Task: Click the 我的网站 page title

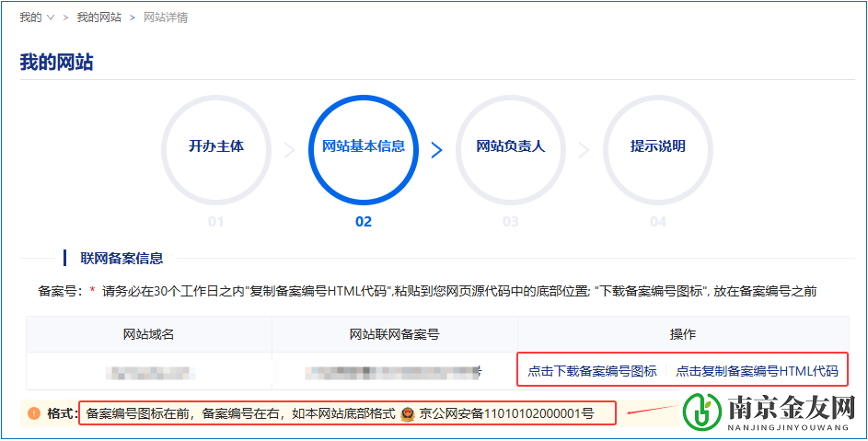Action: tap(56, 62)
